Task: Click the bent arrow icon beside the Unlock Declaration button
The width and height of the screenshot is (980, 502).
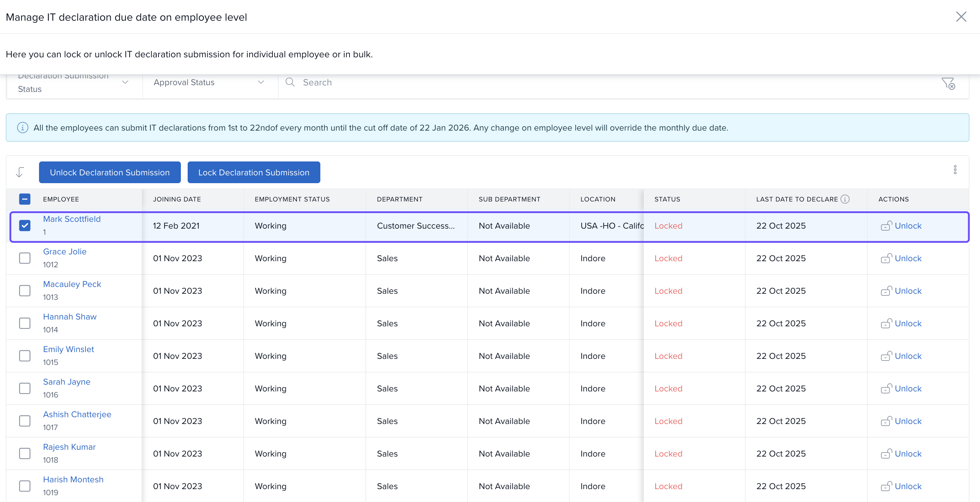Action: pos(20,172)
